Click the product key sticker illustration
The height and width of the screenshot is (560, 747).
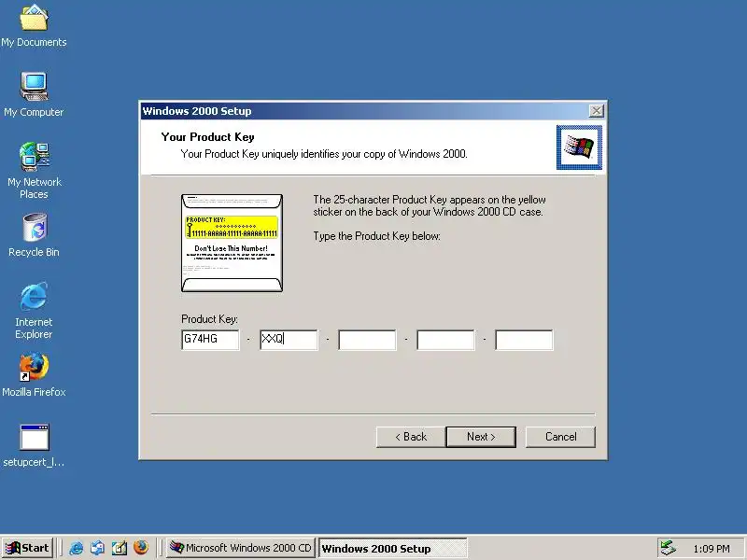(232, 243)
